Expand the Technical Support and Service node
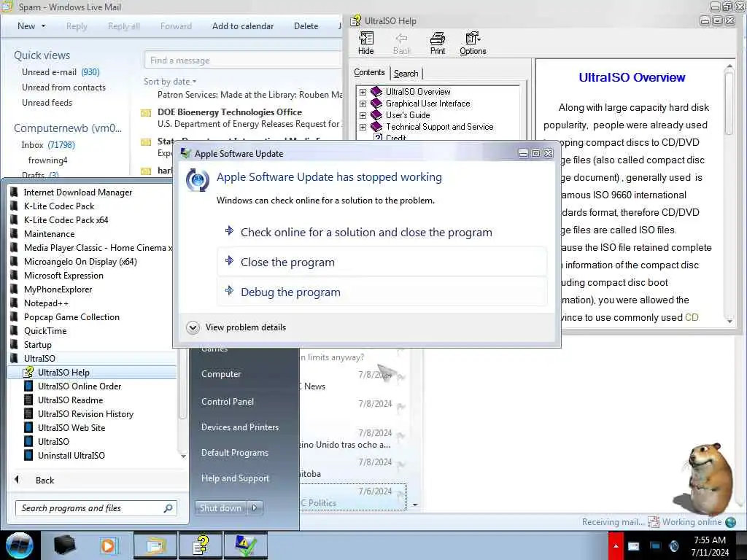This screenshot has width=747, height=560. (363, 127)
